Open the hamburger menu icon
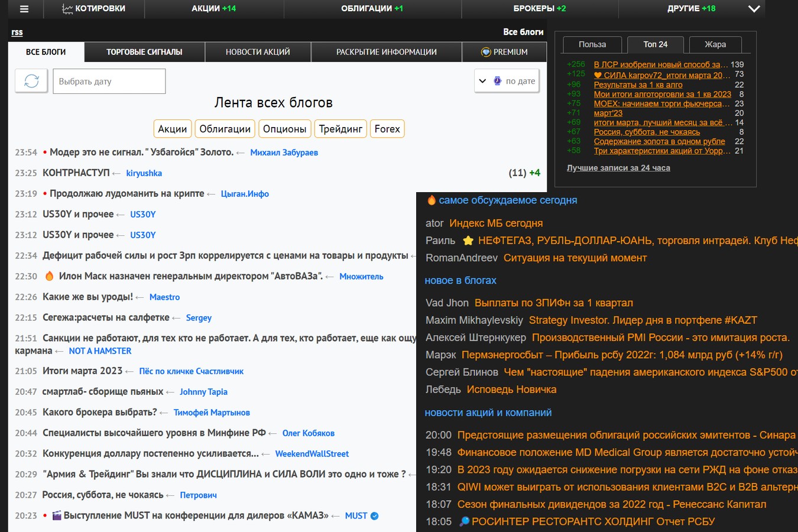 point(24,9)
